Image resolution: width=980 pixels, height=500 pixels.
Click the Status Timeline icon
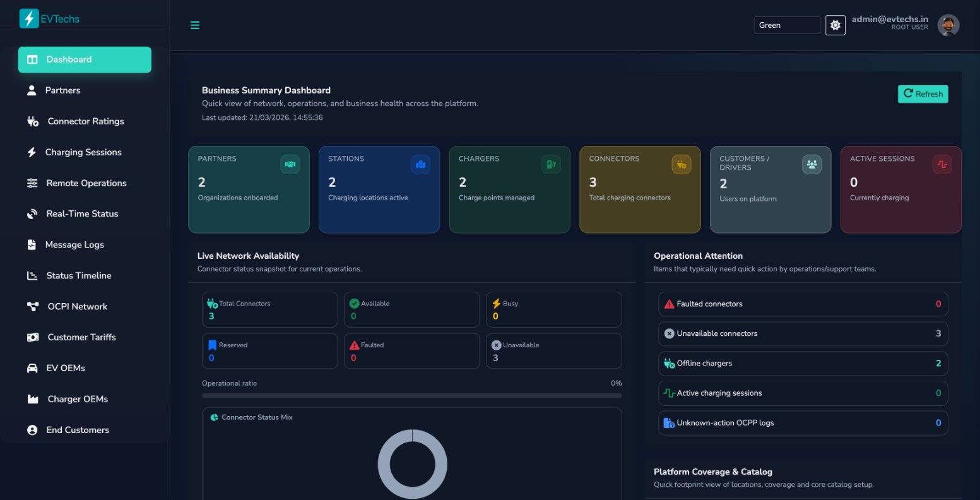[32, 275]
